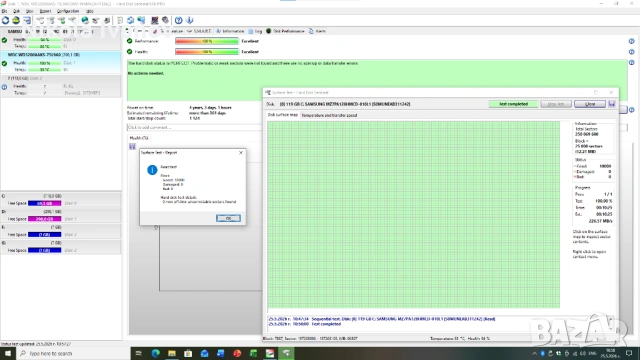Click the blue info icon of Disk 2
This screenshot has width=640, height=360.
pos(4,87)
